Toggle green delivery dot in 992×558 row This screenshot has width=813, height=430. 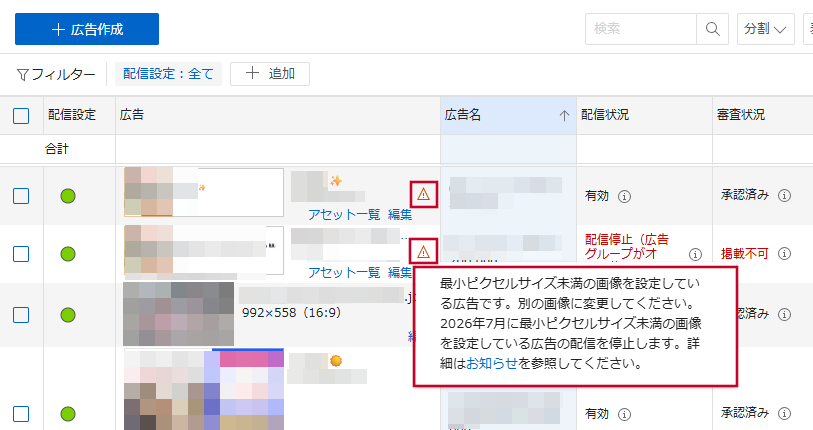point(68,315)
